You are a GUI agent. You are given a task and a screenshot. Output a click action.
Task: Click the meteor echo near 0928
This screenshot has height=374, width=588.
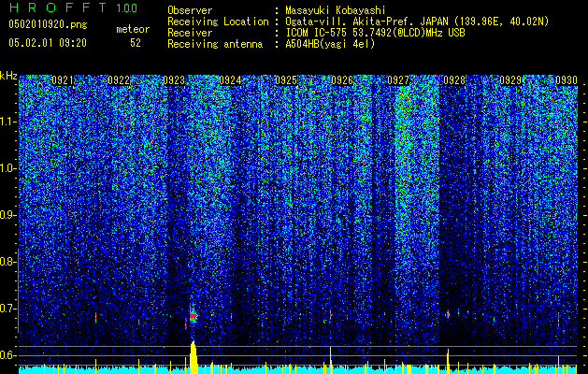click(448, 314)
